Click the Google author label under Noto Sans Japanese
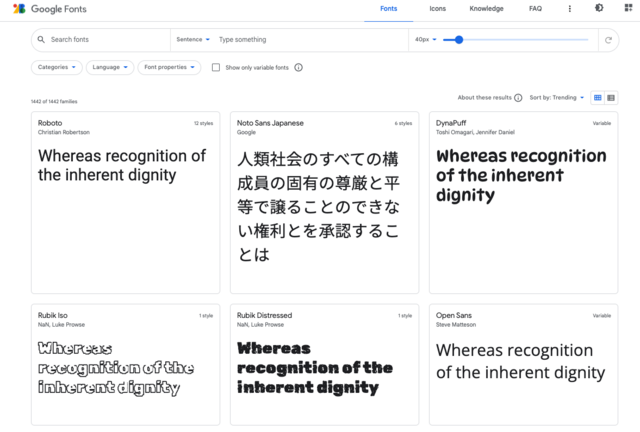Viewport: 640px width, 432px height. click(246, 132)
